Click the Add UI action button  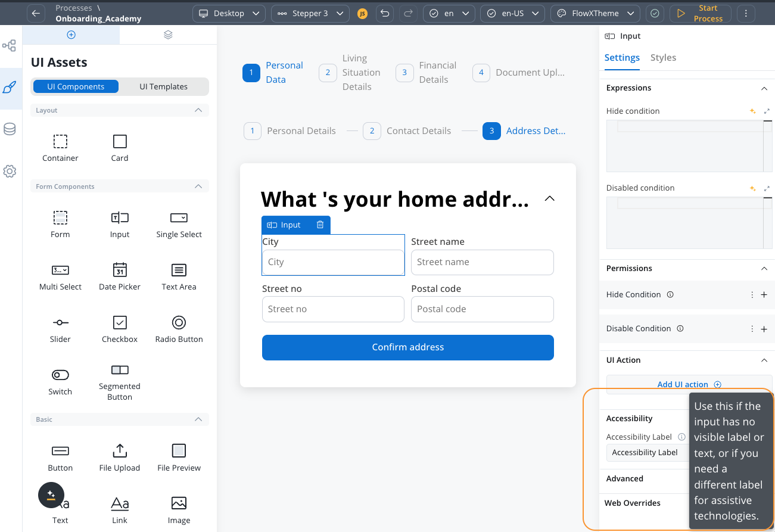689,384
